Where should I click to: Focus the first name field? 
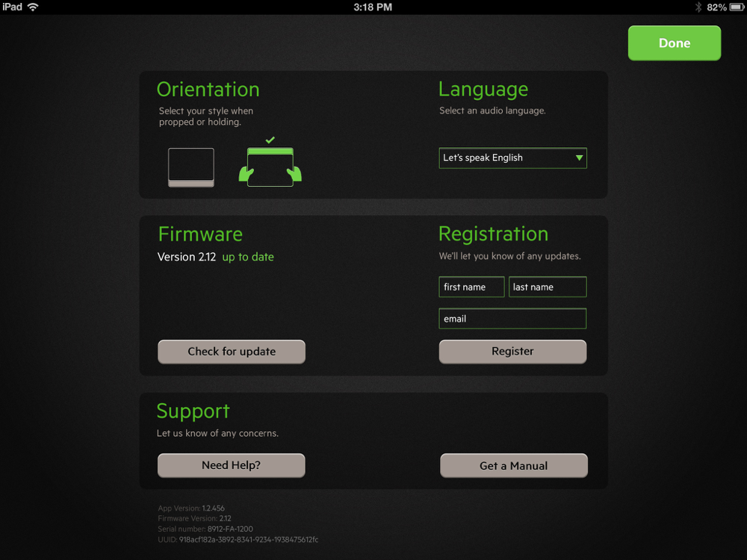471,287
